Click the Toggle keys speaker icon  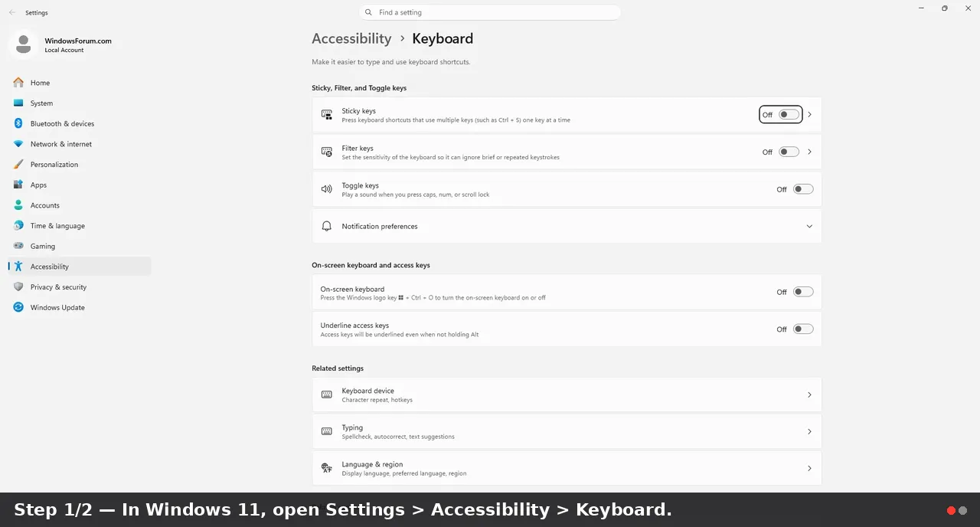(x=327, y=189)
